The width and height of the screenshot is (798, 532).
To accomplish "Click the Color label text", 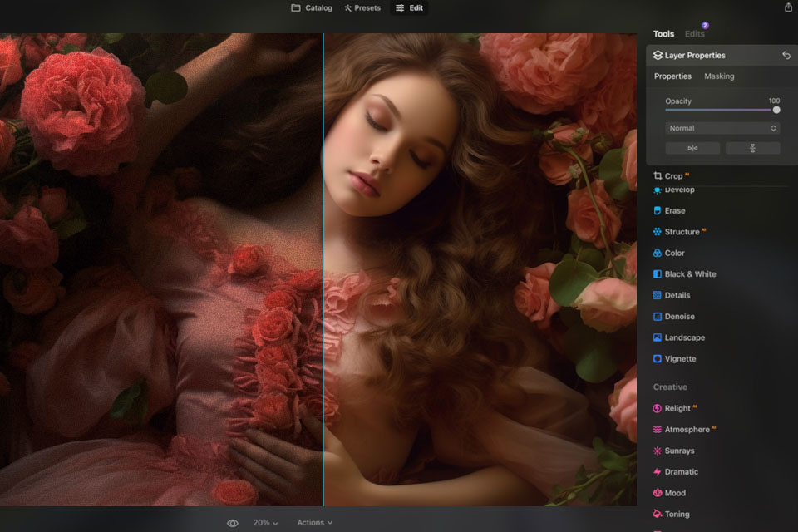I will [x=674, y=253].
